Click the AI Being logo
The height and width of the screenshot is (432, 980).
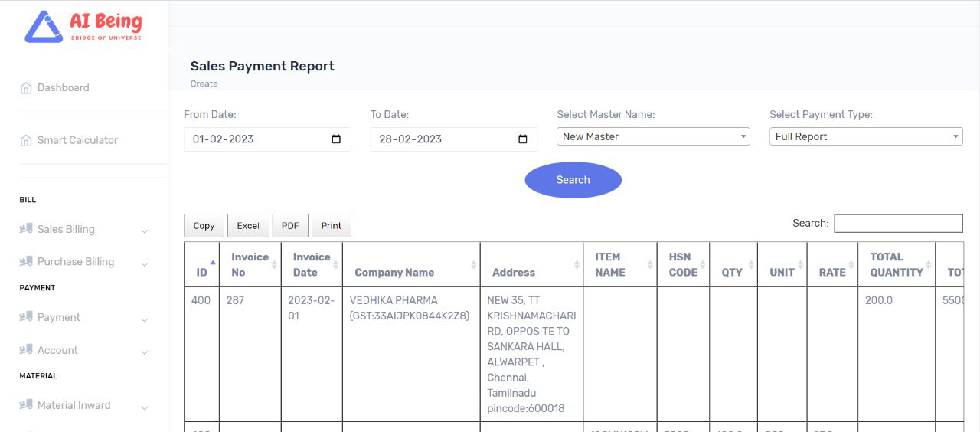83,27
